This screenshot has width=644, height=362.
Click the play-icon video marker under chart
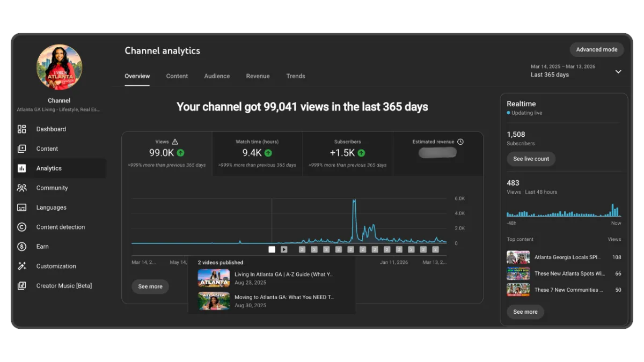(284, 249)
